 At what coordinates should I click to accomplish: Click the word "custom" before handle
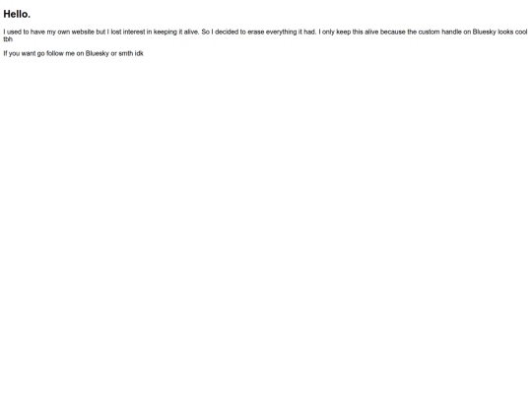coord(429,32)
